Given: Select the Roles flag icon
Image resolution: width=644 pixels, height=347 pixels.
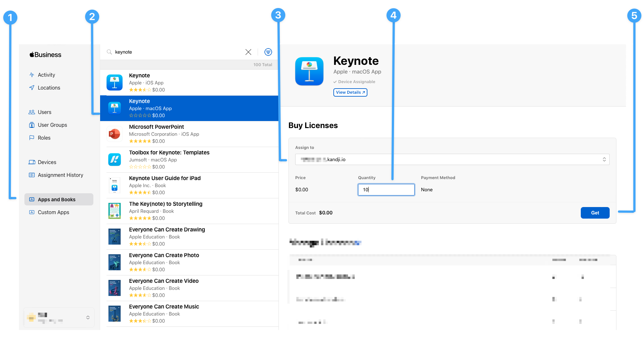Looking at the screenshot, I should [32, 138].
